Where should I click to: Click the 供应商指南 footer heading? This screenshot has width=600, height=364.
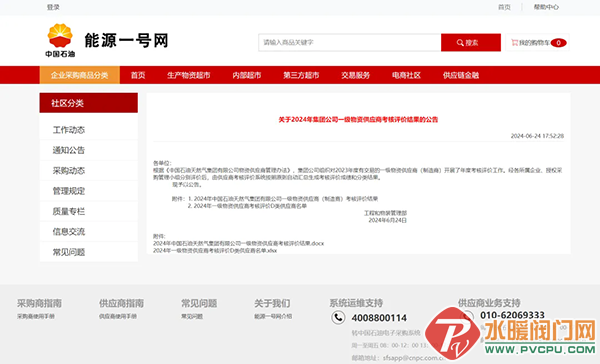click(x=122, y=303)
